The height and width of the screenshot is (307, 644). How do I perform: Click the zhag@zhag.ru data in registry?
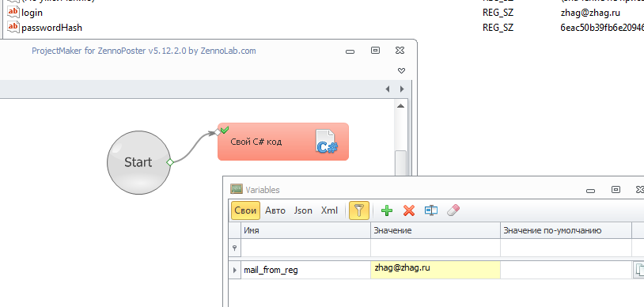click(x=590, y=13)
